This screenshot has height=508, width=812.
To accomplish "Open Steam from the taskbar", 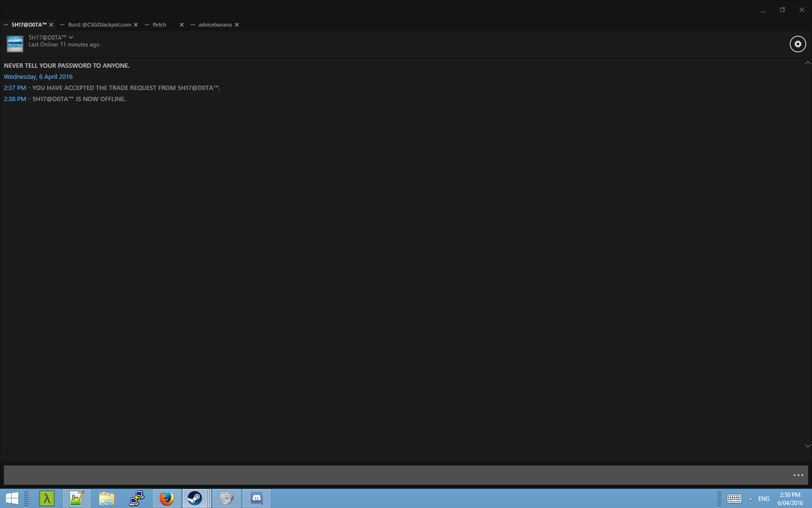I will click(x=195, y=498).
